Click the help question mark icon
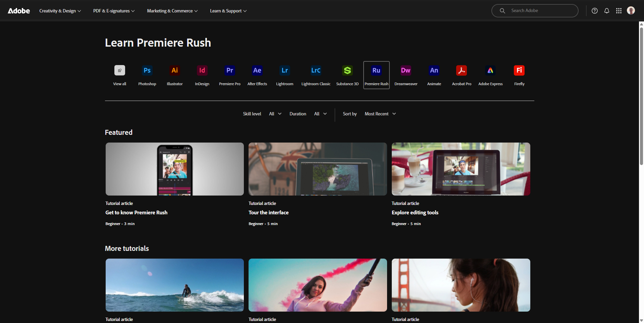Image resolution: width=644 pixels, height=323 pixels. click(x=594, y=11)
